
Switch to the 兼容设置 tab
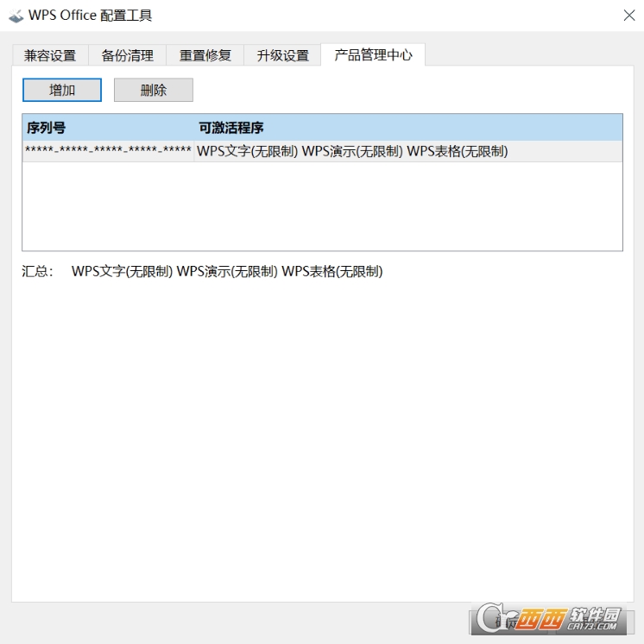point(50,55)
